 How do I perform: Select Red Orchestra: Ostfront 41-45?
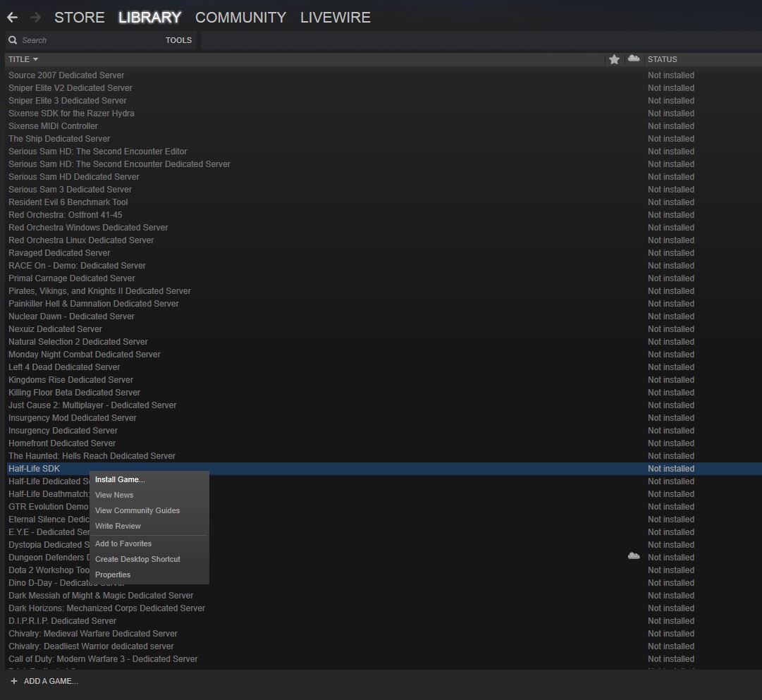point(383,215)
